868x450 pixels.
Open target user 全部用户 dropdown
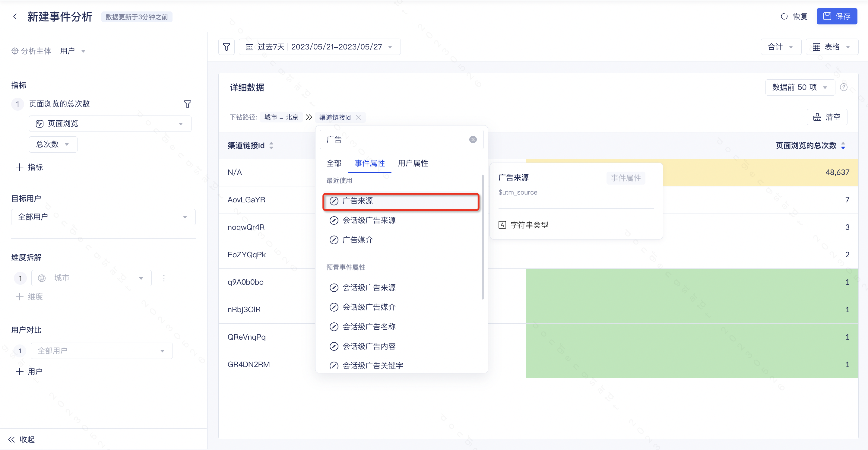[x=103, y=217]
